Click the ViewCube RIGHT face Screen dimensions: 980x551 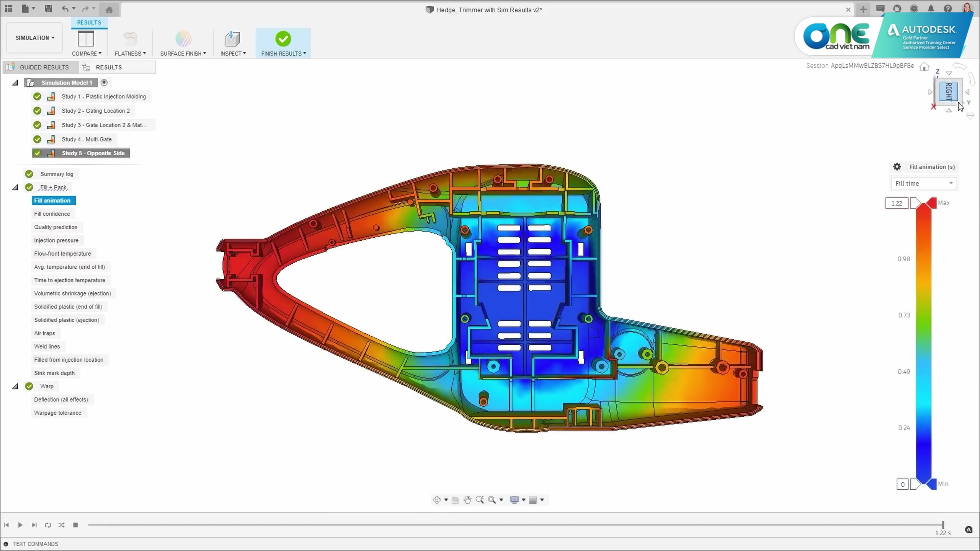[x=948, y=91]
